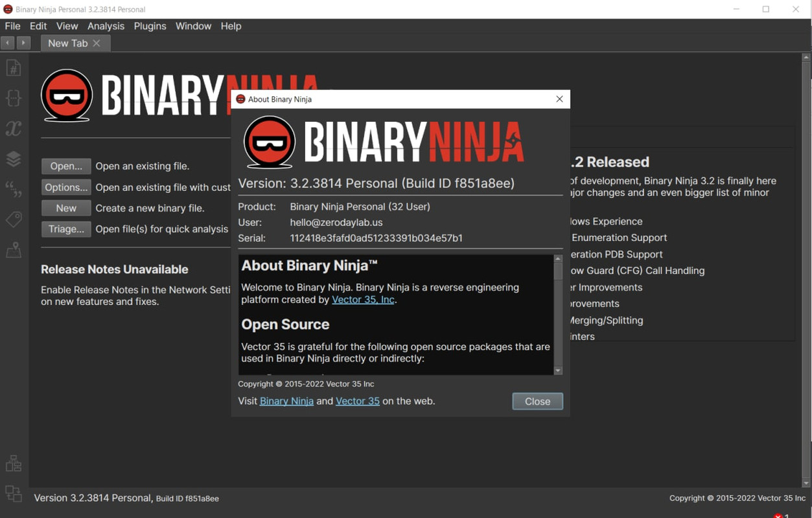Image resolution: width=812 pixels, height=518 pixels.
Task: Open the Mini Graph sidebar icon
Action: (14, 463)
